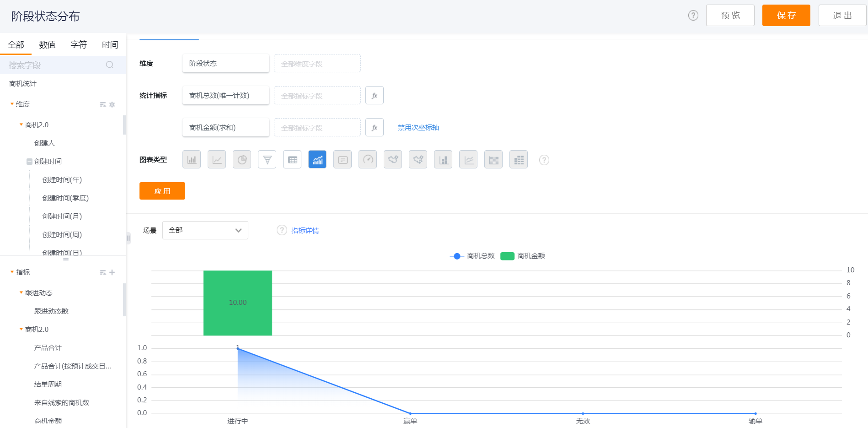Select the table chart type icon

pyautogui.click(x=292, y=160)
